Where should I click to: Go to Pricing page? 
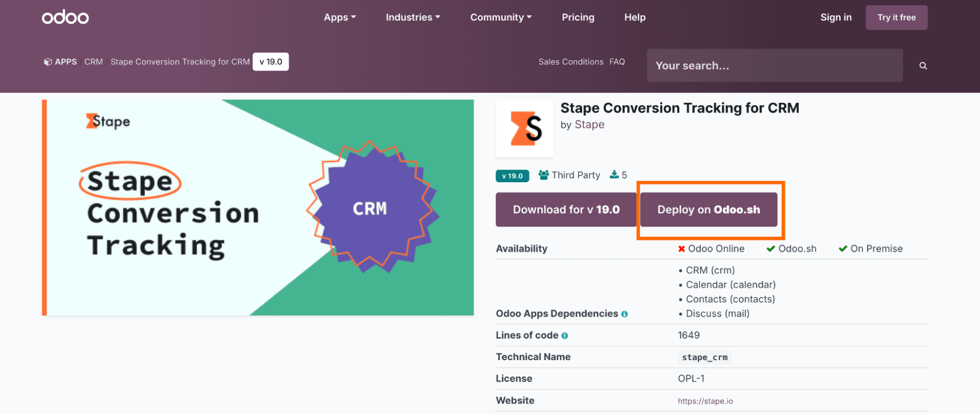[x=578, y=17]
